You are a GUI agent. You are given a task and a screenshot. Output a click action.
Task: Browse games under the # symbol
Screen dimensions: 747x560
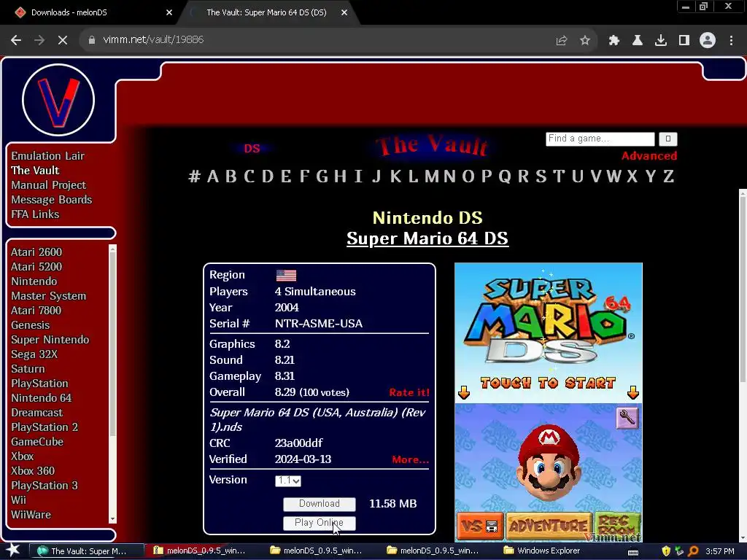pos(194,176)
